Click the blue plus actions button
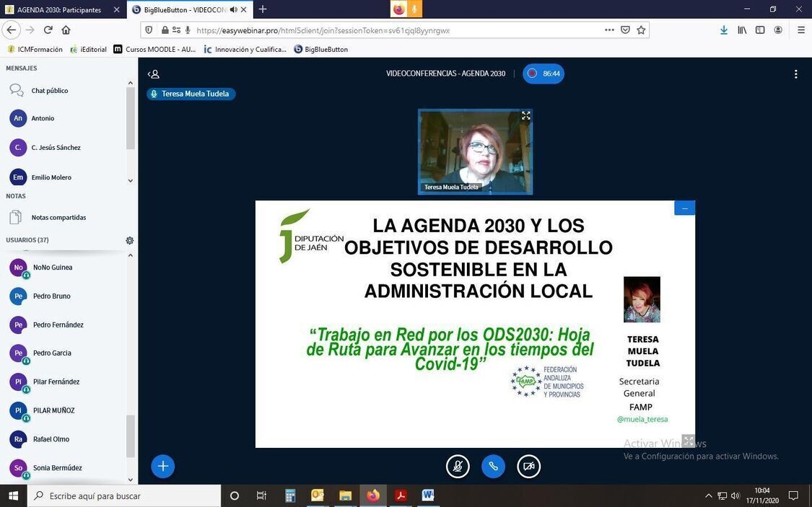 click(x=162, y=466)
